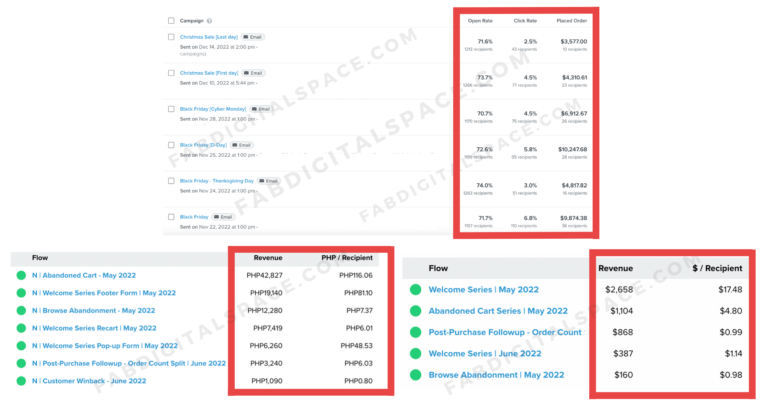This screenshot has height=409, width=768.
Task: Select the Black Friday [D-Day] campaign checkbox
Action: (171, 145)
